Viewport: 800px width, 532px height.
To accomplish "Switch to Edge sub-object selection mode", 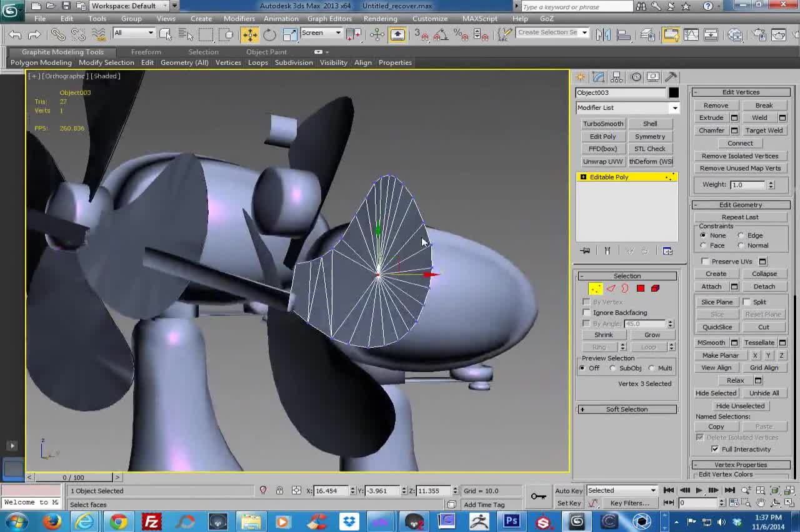I will 611,288.
